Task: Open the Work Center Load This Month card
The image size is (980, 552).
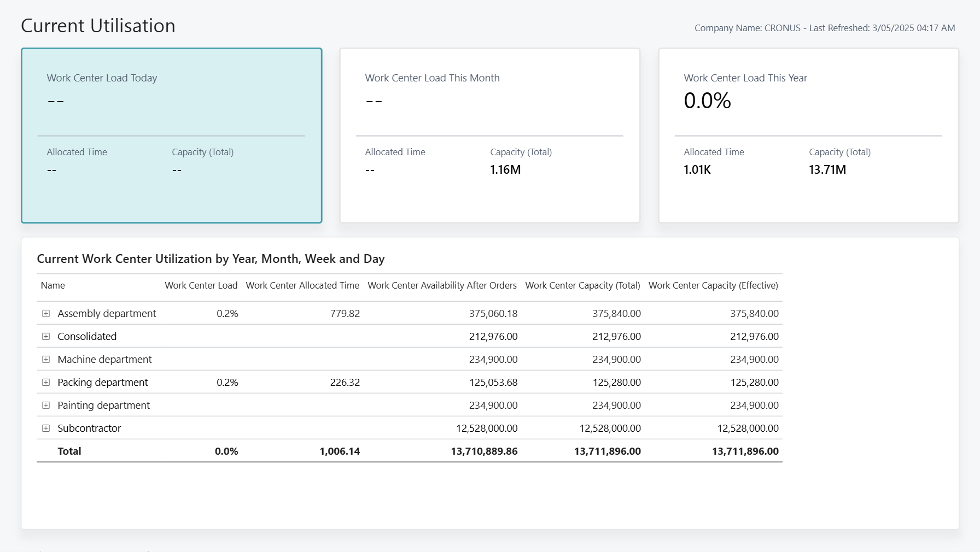Action: coord(489,135)
